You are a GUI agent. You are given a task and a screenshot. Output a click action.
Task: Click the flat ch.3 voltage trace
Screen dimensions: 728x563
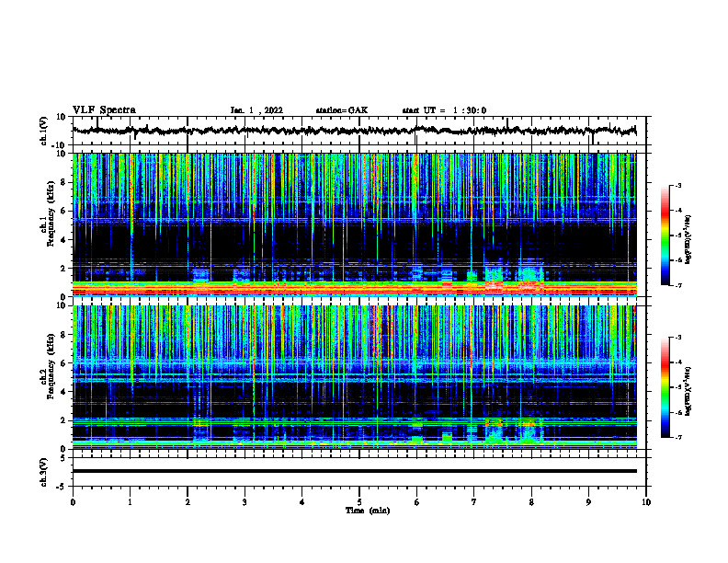pyautogui.click(x=354, y=471)
